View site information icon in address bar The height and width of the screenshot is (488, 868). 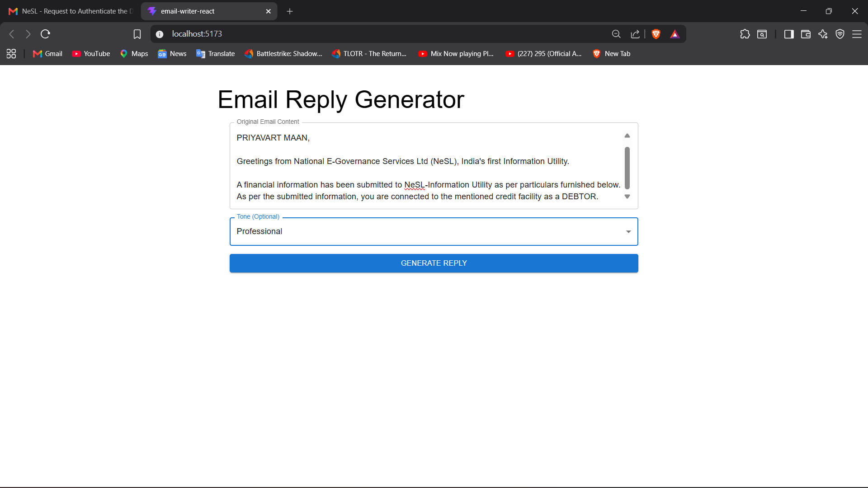(x=160, y=34)
